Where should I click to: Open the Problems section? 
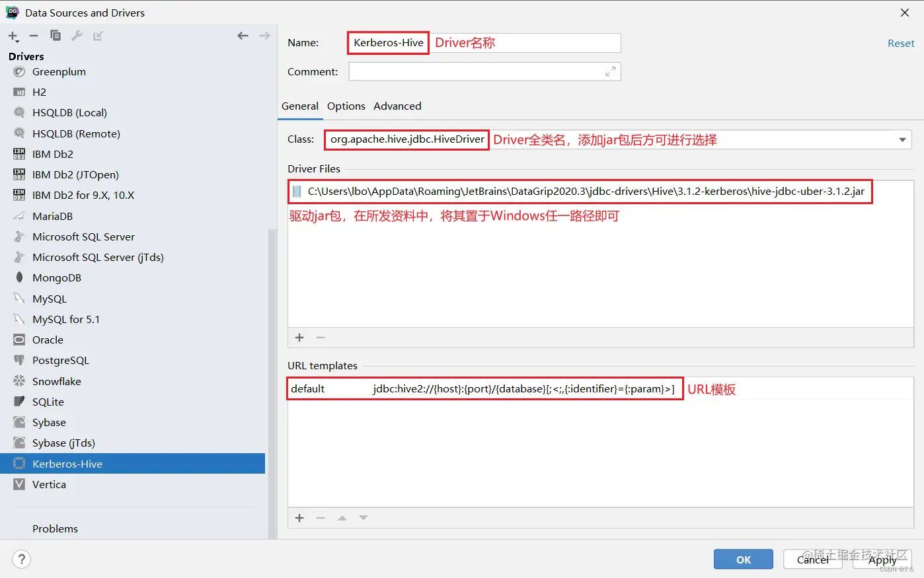55,528
